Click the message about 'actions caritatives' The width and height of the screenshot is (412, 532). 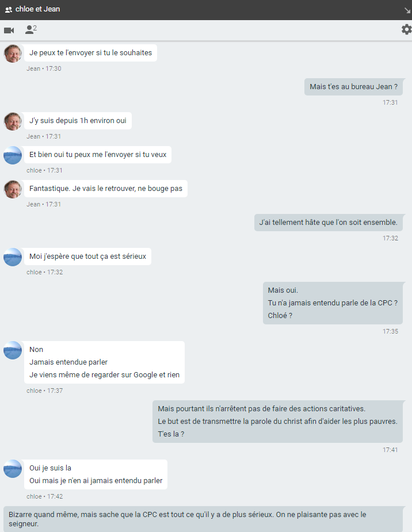(x=262, y=409)
